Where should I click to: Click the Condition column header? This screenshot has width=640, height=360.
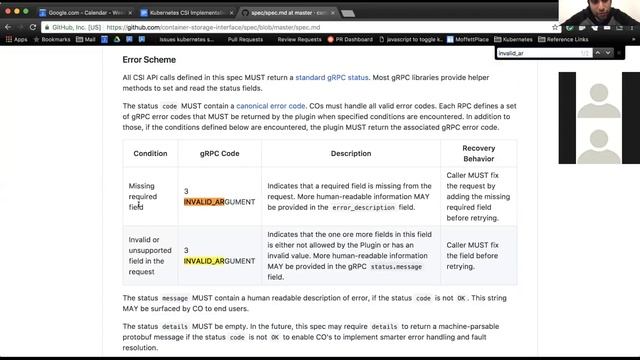coord(150,153)
